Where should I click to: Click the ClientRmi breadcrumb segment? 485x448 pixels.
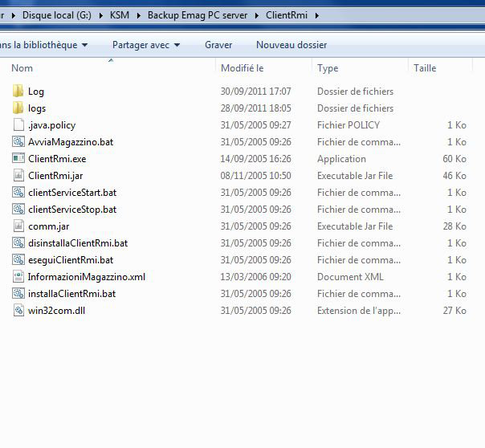click(x=287, y=15)
